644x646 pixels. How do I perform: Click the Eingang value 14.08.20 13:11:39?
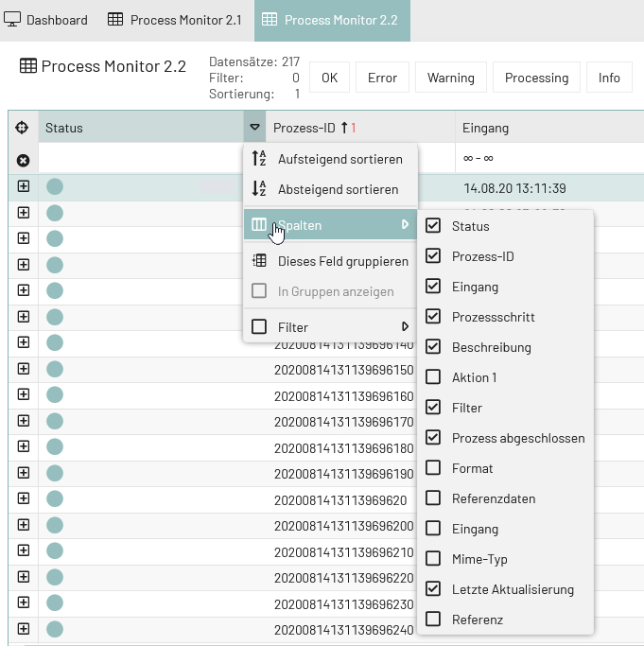pos(514,188)
